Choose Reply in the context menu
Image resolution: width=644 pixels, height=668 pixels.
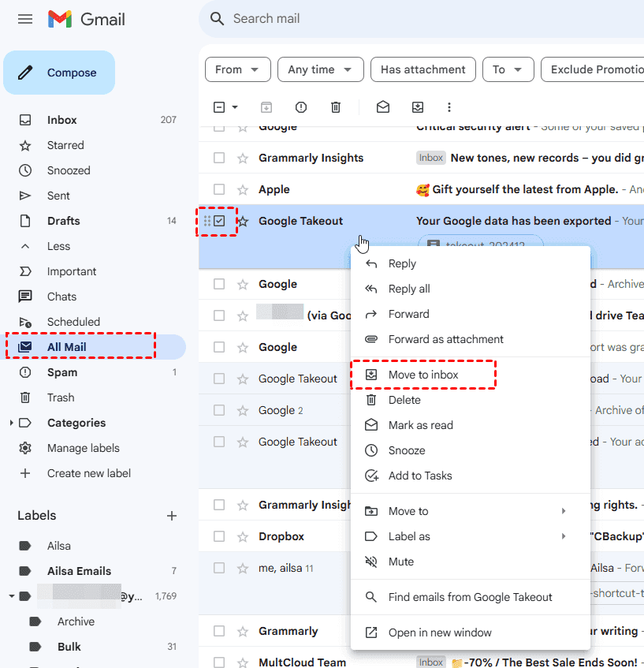click(x=471, y=263)
